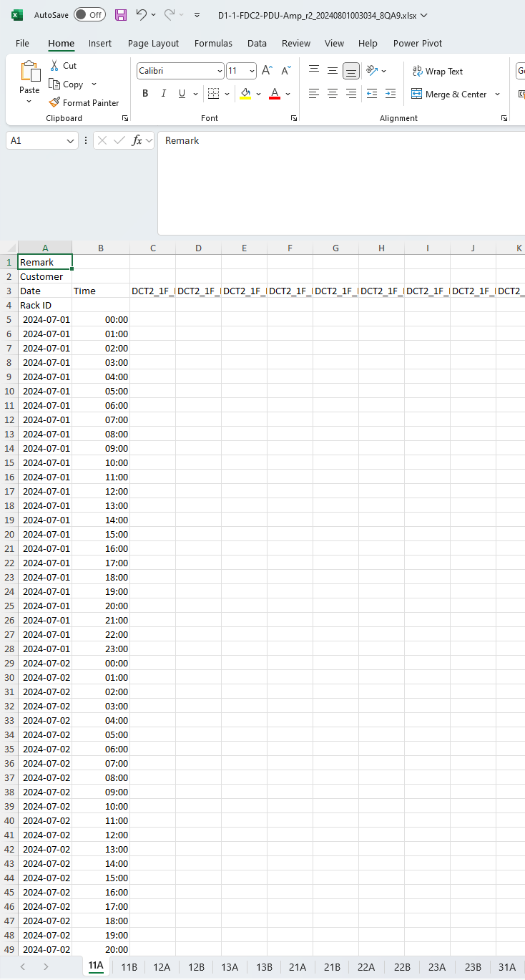Select column D header
This screenshot has width=525, height=980.
(198, 248)
